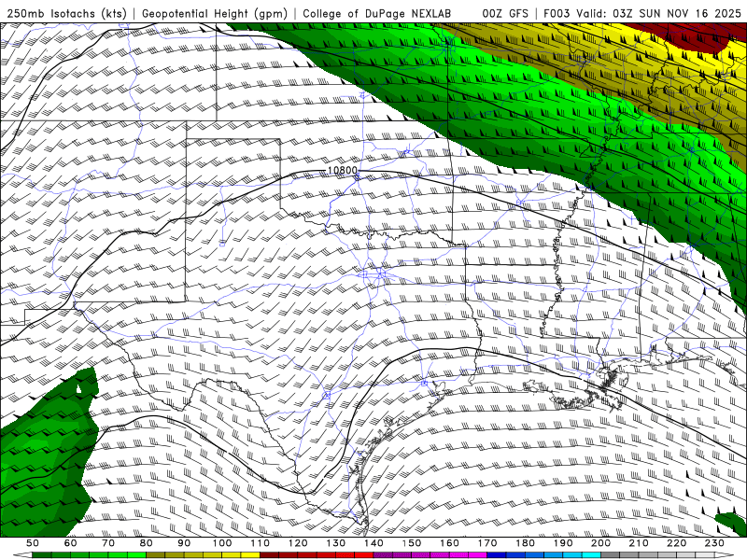Click the dark green swatch right of 50 mark

pyautogui.click(x=42, y=555)
